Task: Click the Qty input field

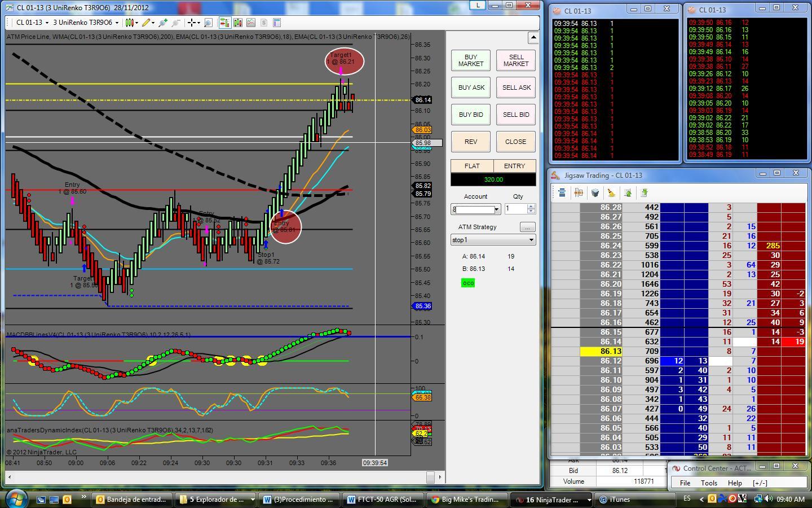Action: [x=515, y=209]
